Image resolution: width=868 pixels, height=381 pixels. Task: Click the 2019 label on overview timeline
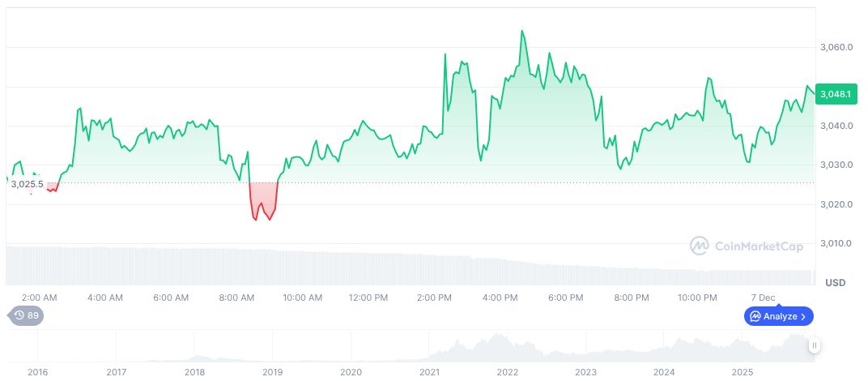pyautogui.click(x=273, y=372)
